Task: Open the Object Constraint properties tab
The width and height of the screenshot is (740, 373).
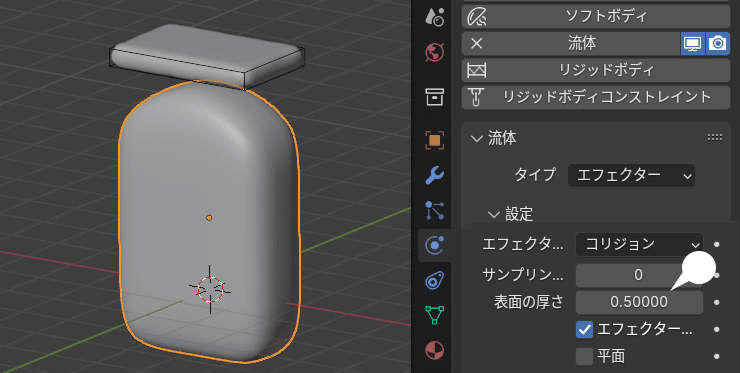Action: (x=434, y=280)
